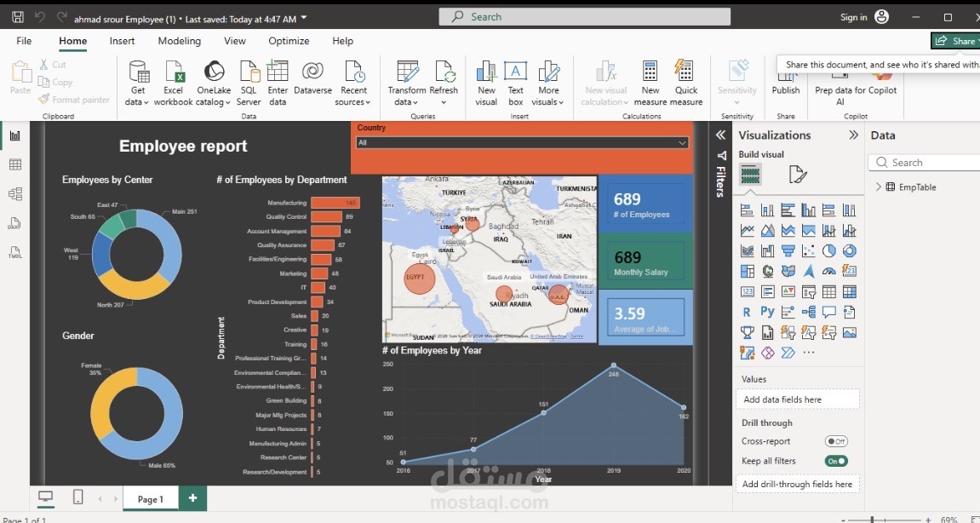Switch to desktop layout at bottom
This screenshot has height=523, width=980.
46,497
